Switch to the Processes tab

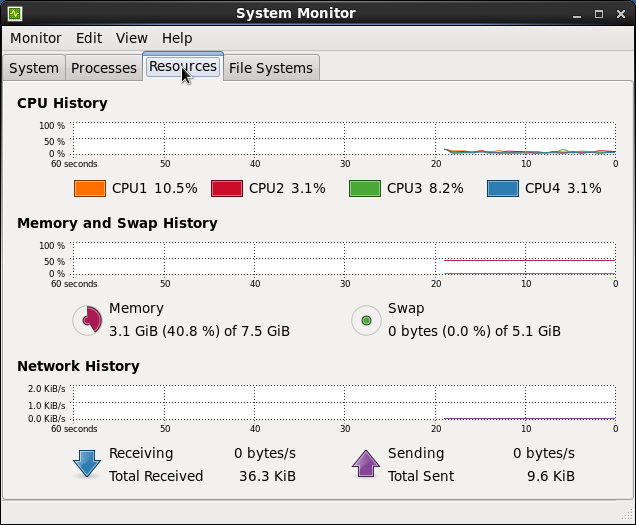pyautogui.click(x=104, y=68)
